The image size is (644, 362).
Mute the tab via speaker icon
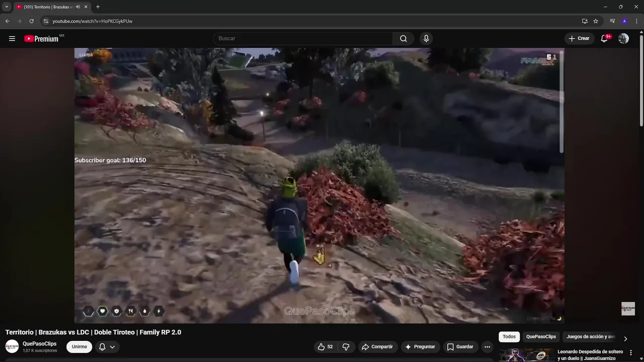click(78, 7)
